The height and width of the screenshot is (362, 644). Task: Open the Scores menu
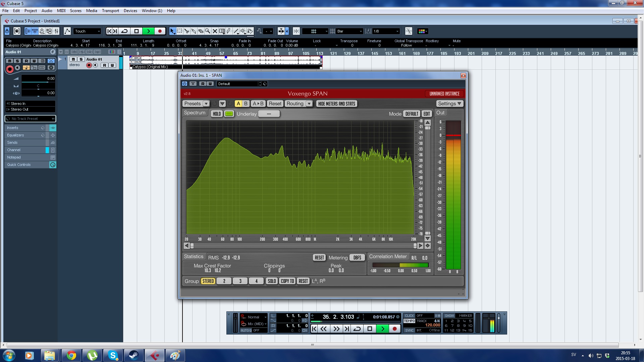coord(75,11)
